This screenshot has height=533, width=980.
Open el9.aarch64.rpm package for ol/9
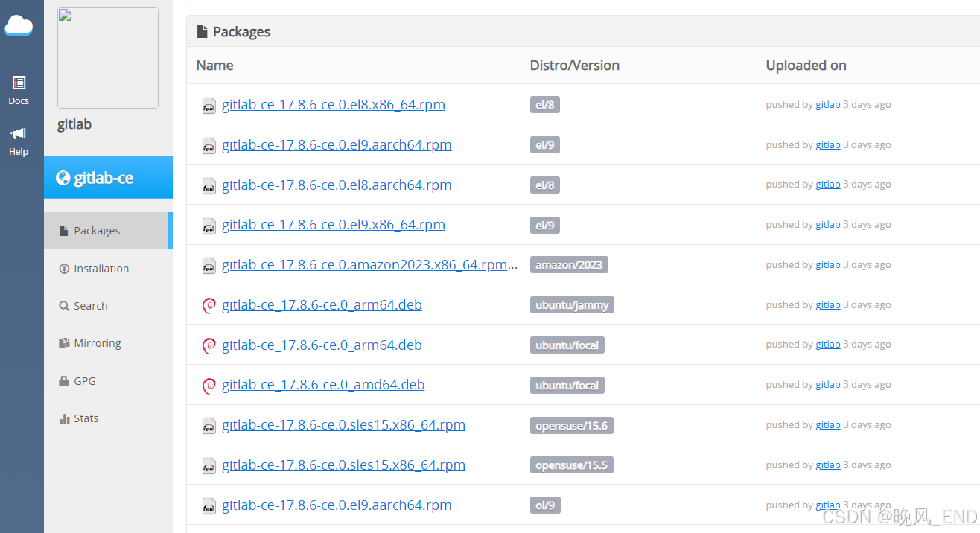click(337, 505)
